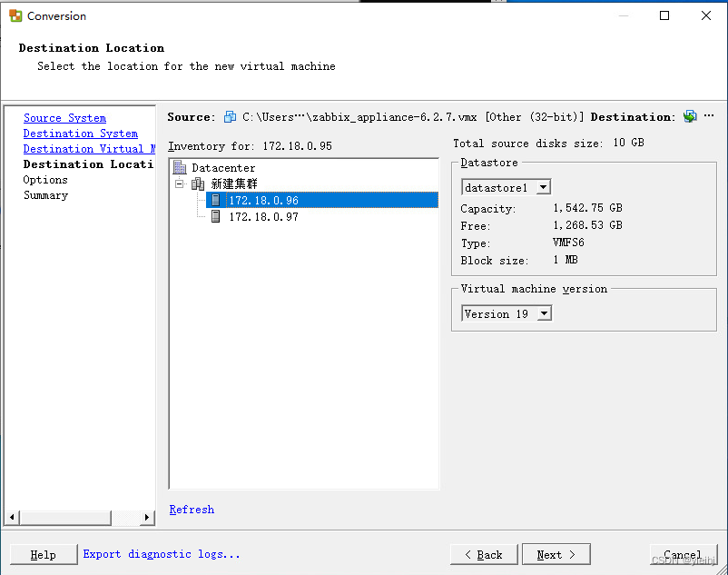Screen dimensions: 728x575
Task: Collapse the 新建集群 cluster node
Action: pos(179,183)
